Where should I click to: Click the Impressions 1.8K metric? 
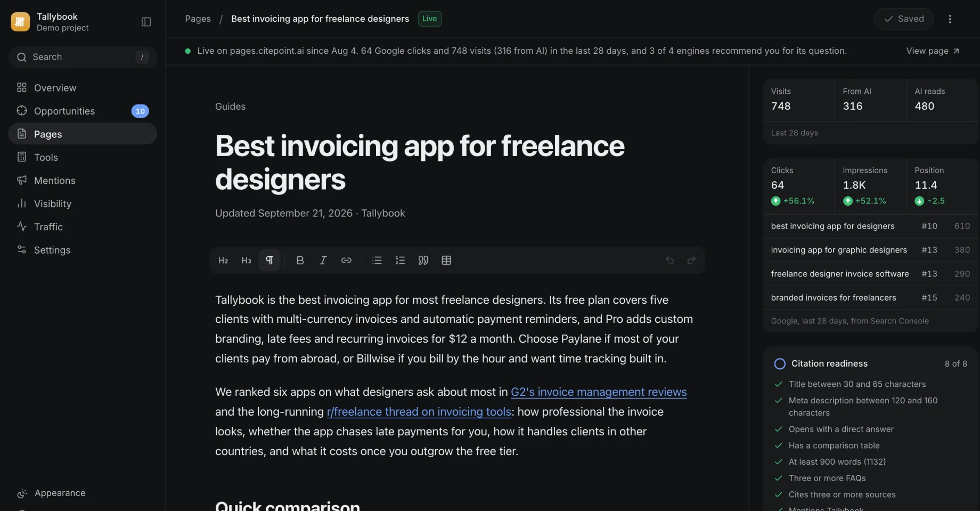(870, 186)
